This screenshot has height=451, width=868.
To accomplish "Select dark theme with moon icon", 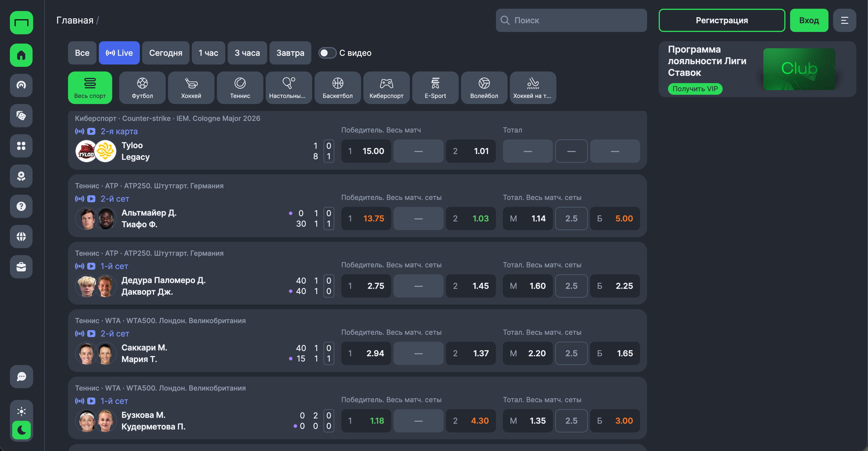I will pos(21,430).
